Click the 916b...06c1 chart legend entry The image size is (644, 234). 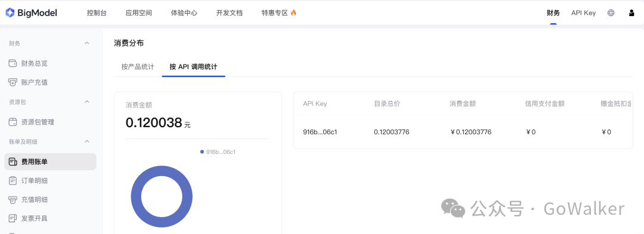(x=218, y=152)
